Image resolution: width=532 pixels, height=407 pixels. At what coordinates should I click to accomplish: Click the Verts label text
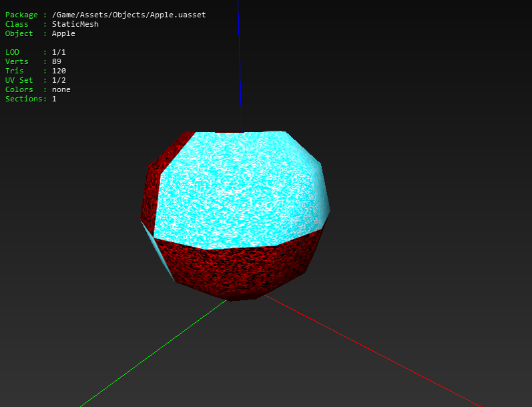[17, 61]
